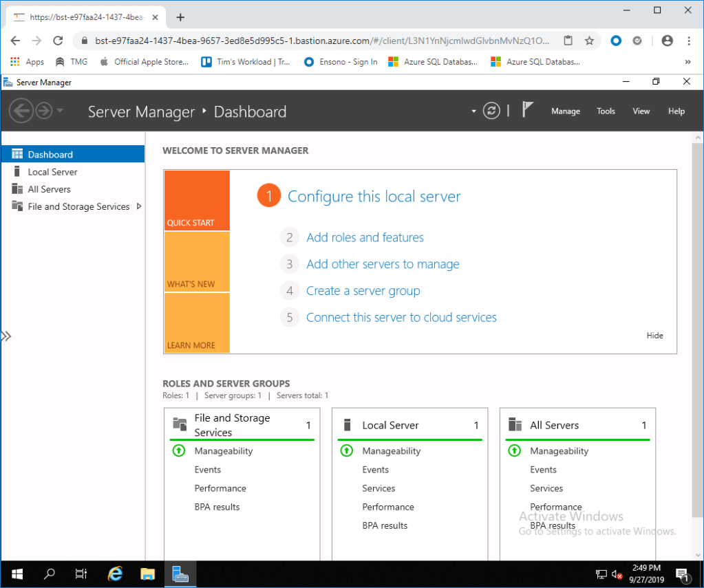704x588 pixels.
Task: Click the double-arrow to expand the side flyout
Action: coord(7,336)
